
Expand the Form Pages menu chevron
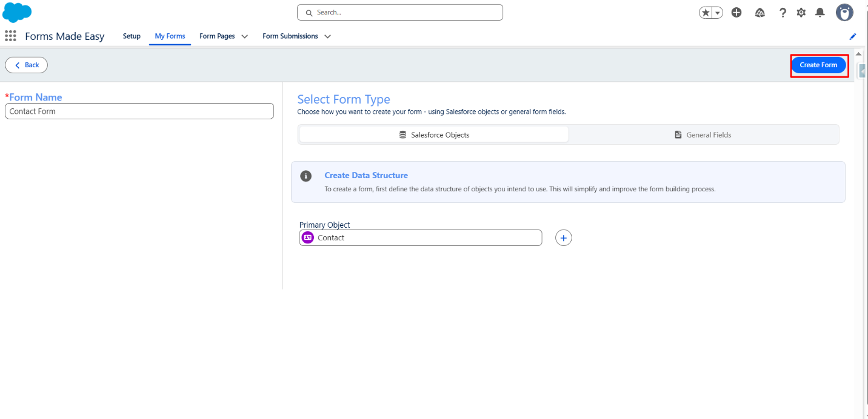245,36
